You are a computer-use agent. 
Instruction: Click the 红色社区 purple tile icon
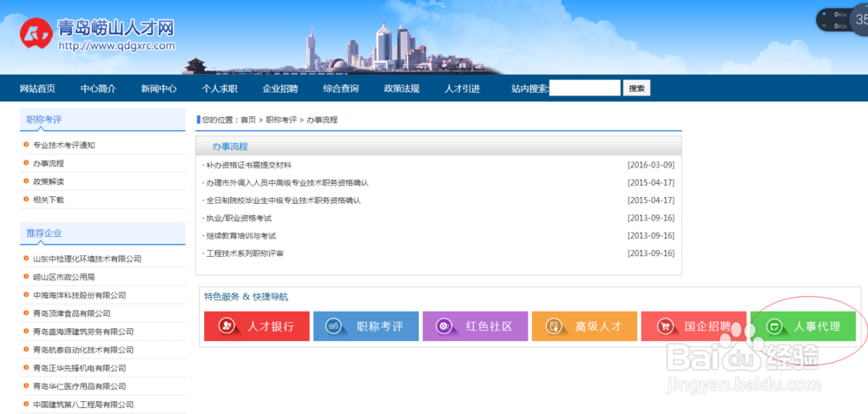point(443,326)
